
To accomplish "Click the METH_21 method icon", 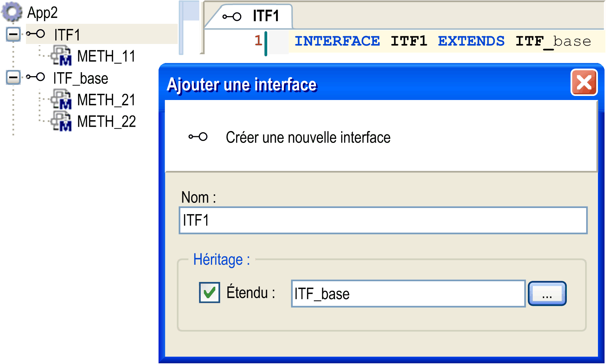I will click(x=61, y=99).
